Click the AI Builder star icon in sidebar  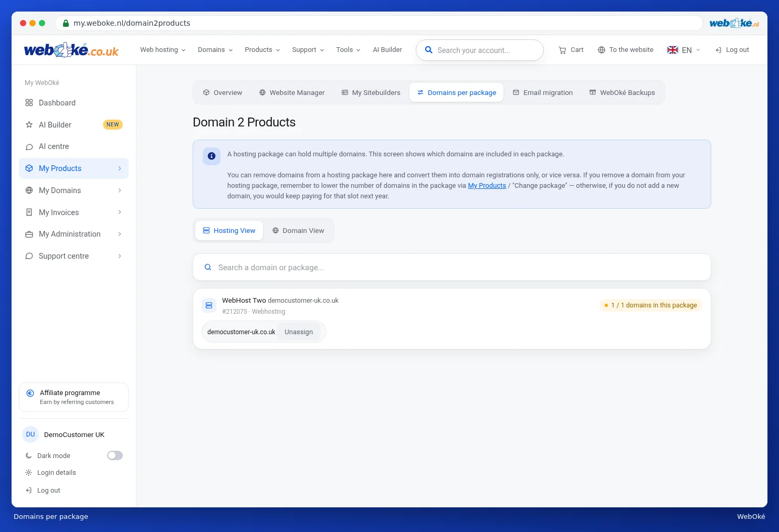click(29, 125)
